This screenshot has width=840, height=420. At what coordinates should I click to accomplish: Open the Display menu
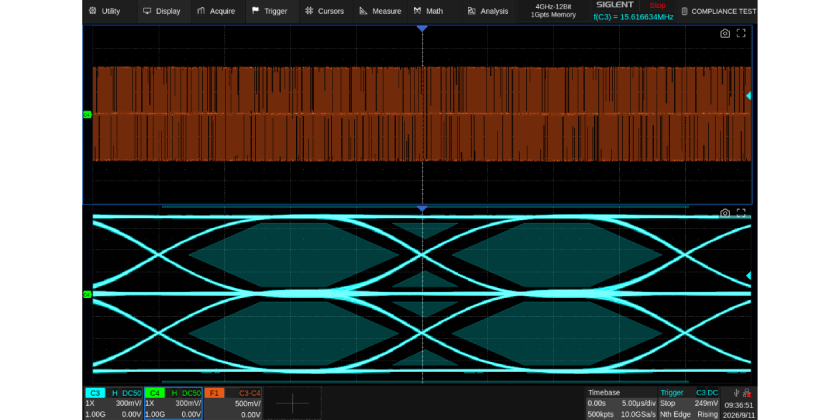tap(162, 11)
